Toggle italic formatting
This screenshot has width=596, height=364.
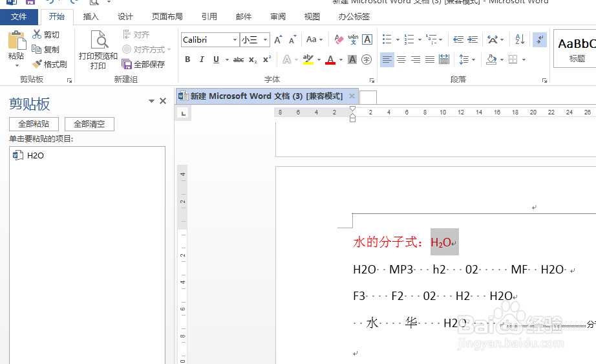[202, 59]
